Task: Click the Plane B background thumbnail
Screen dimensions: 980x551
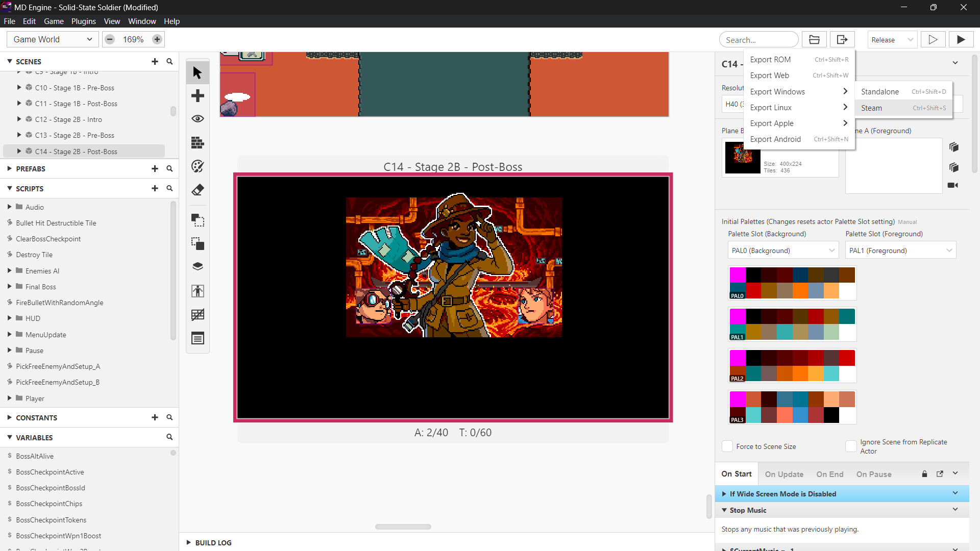Action: click(743, 158)
